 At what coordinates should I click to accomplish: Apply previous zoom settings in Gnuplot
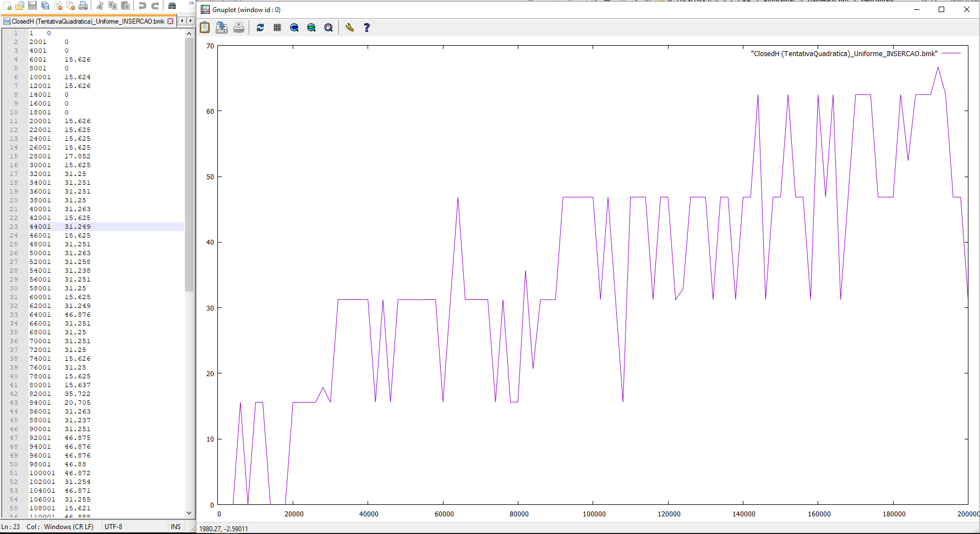click(x=294, y=27)
